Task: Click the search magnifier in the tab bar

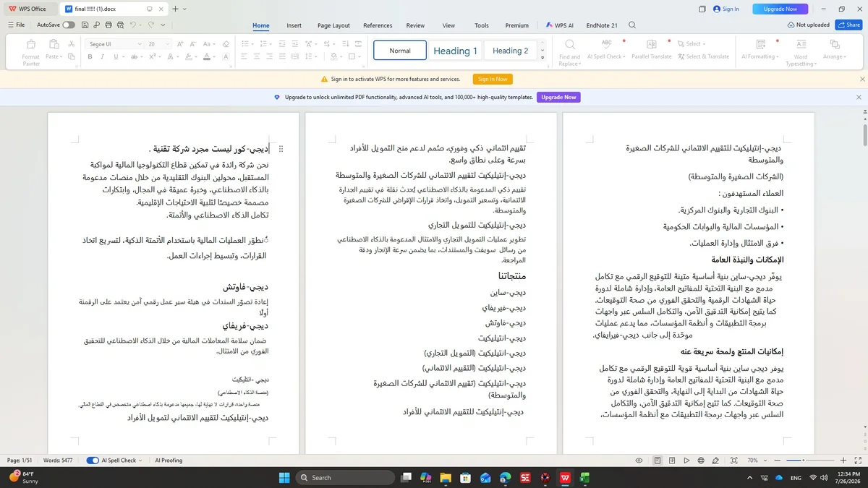Action: [632, 25]
